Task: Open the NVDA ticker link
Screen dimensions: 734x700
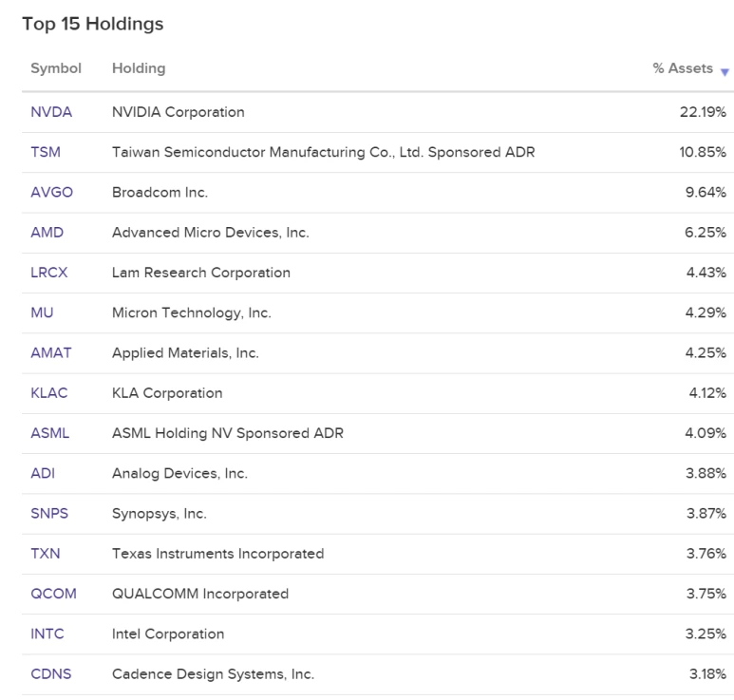Action: [51, 112]
